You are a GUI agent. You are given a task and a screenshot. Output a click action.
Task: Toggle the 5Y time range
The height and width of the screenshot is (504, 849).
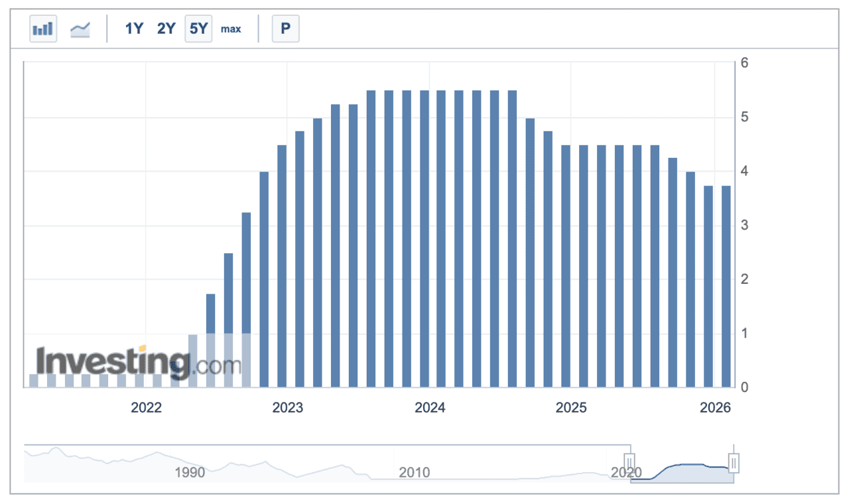[198, 29]
